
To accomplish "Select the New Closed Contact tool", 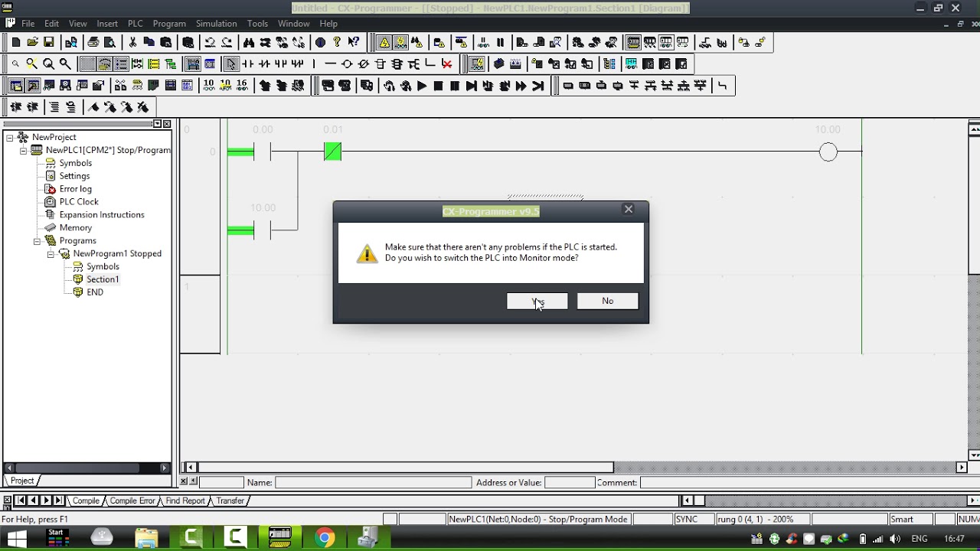I will click(x=265, y=64).
